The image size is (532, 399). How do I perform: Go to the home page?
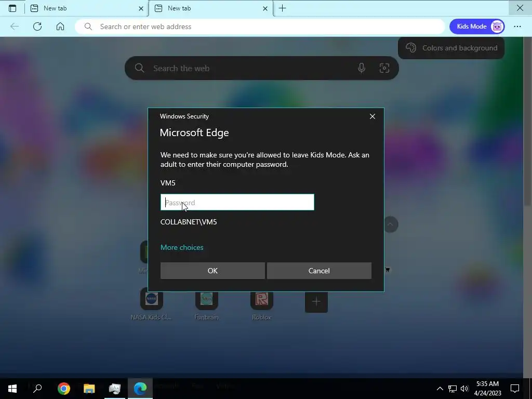coord(60,26)
